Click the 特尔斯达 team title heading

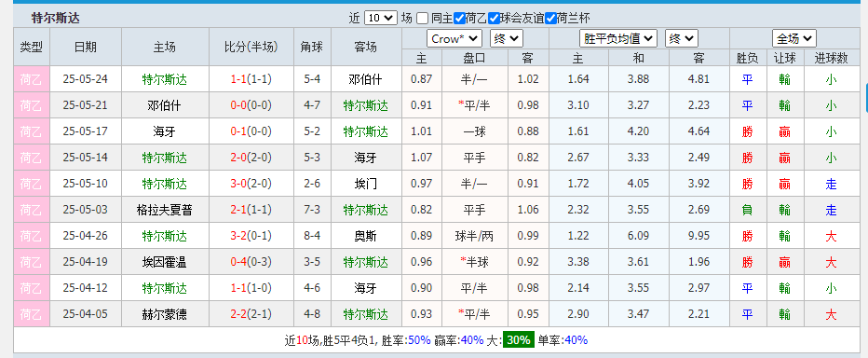55,19
